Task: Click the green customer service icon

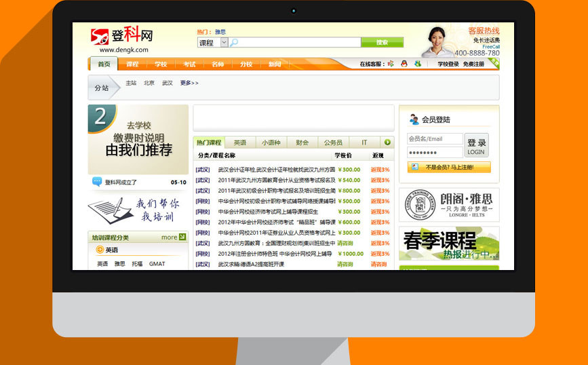Action: point(417,64)
